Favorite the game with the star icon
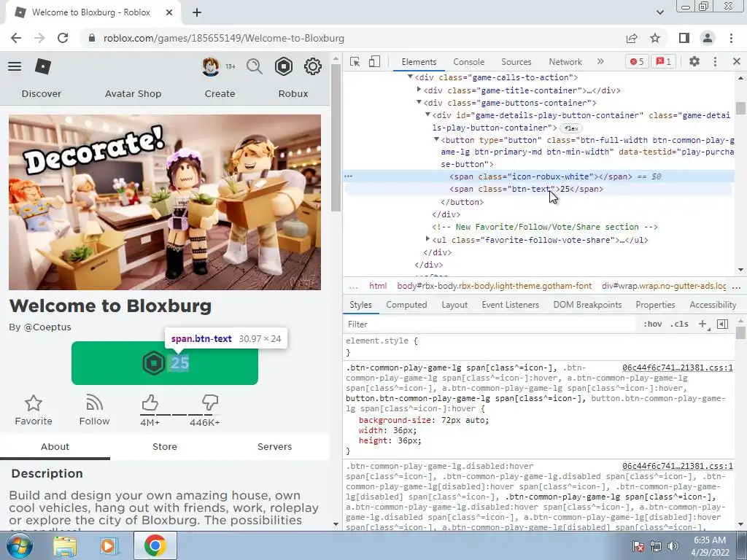 34,403
